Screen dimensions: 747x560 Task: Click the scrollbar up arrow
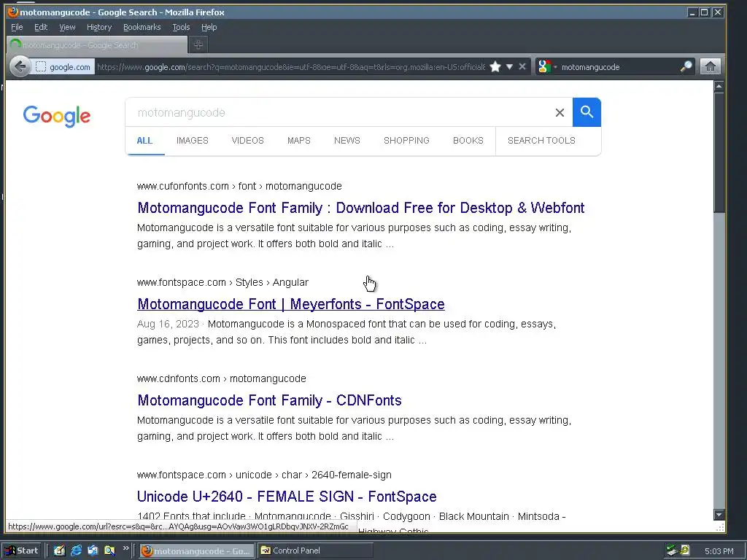pos(719,86)
